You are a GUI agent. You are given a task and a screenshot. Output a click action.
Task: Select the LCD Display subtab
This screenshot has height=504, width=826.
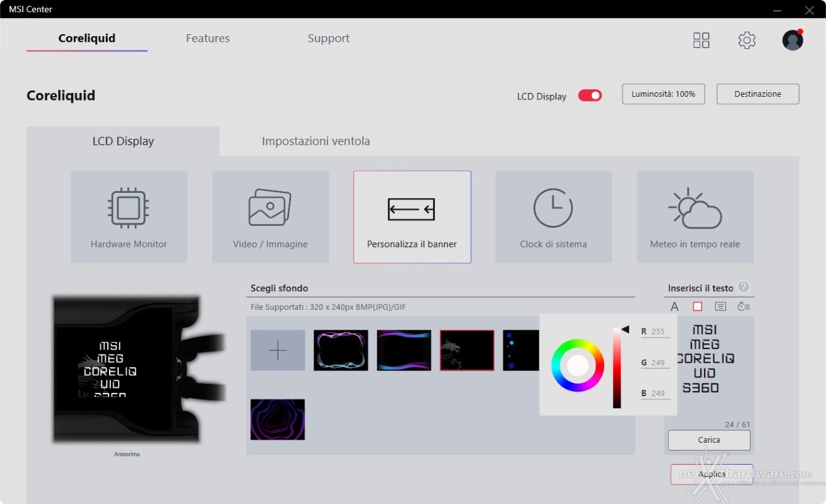tap(123, 141)
